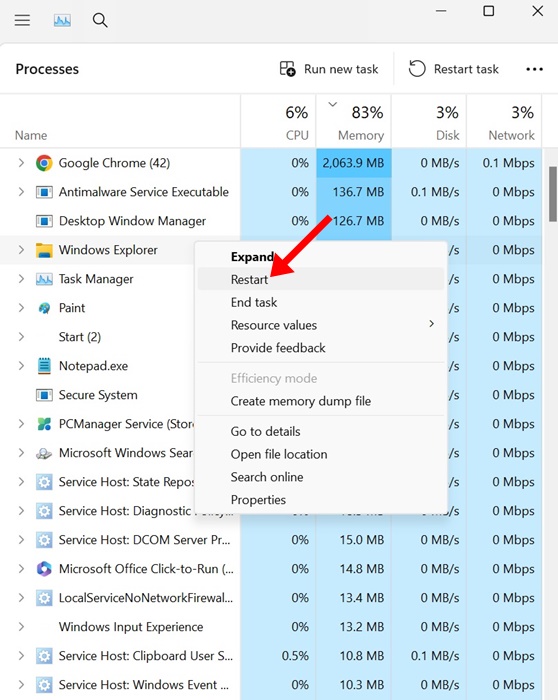Viewport: 558px width, 700px height.
Task: Expand the Google Chrome (42) process group
Action: 21,163
